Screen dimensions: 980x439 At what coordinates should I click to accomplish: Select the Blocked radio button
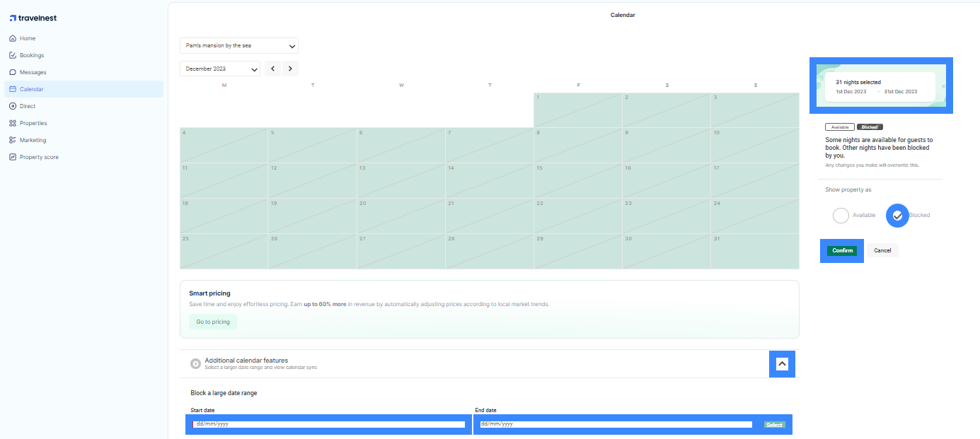coord(897,215)
